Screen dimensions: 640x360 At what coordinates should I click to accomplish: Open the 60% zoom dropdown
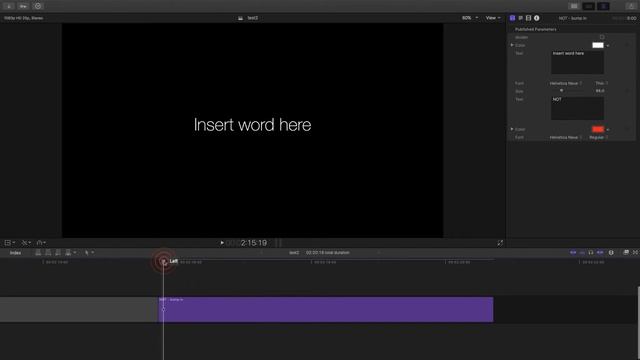[470, 18]
